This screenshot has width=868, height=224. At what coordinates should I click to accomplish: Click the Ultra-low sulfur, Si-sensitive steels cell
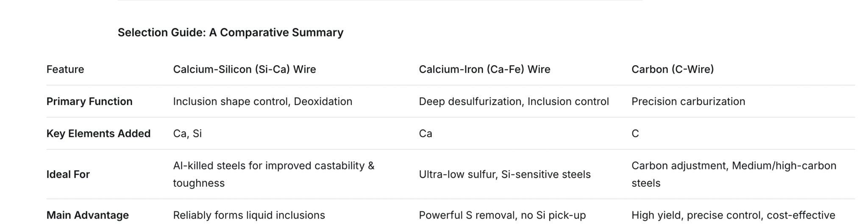pos(504,174)
